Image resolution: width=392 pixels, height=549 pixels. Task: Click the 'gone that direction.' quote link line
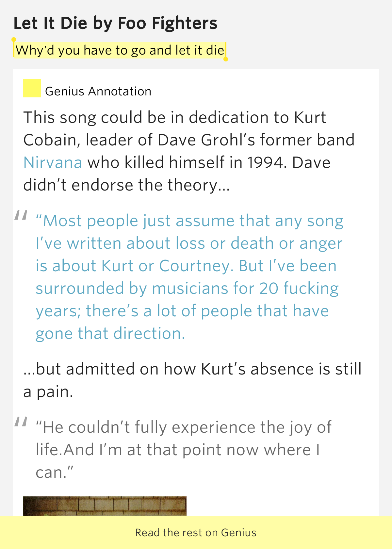pyautogui.click(x=110, y=333)
